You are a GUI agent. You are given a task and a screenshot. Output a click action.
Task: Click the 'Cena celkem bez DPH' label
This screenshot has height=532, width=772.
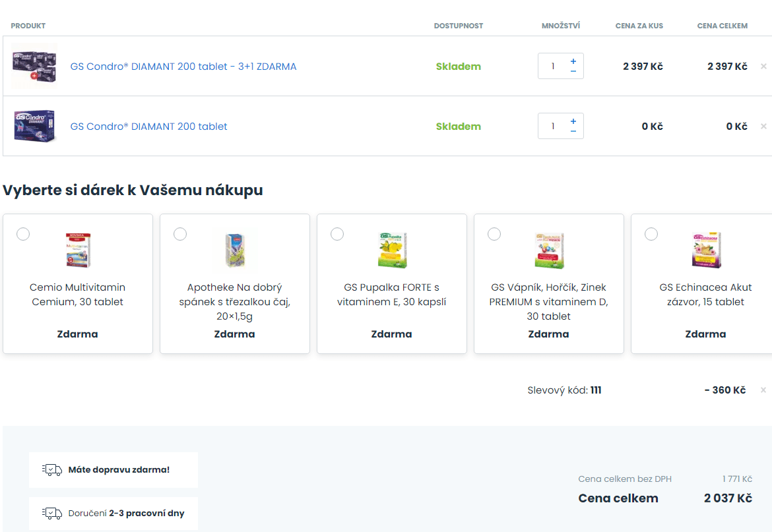[x=625, y=479]
